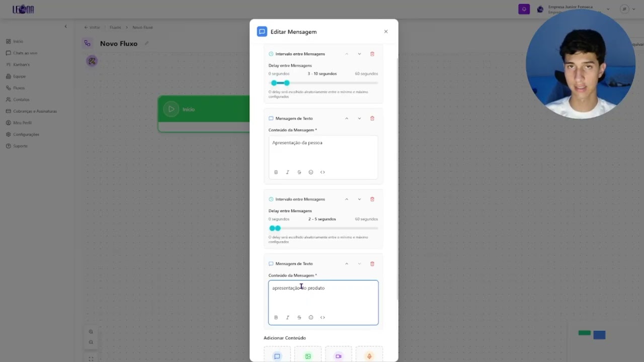The height and width of the screenshot is (362, 644).
Task: Delete the 'Apresentação da pessoa' text message block
Action: [x=372, y=118]
